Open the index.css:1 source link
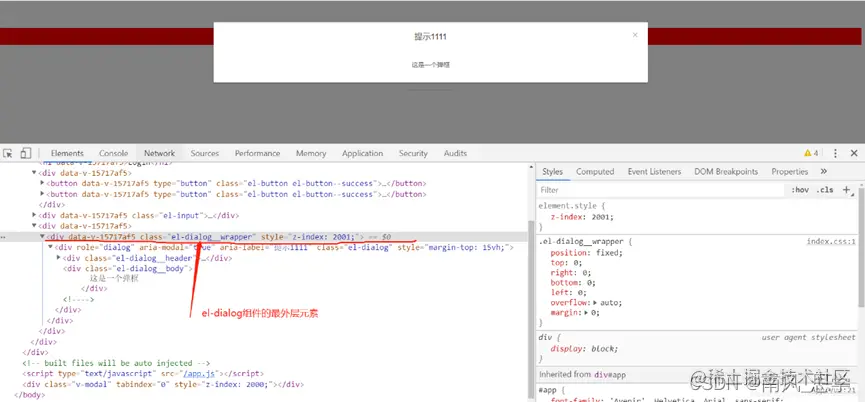Image resolution: width=865 pixels, height=402 pixels. point(831,242)
